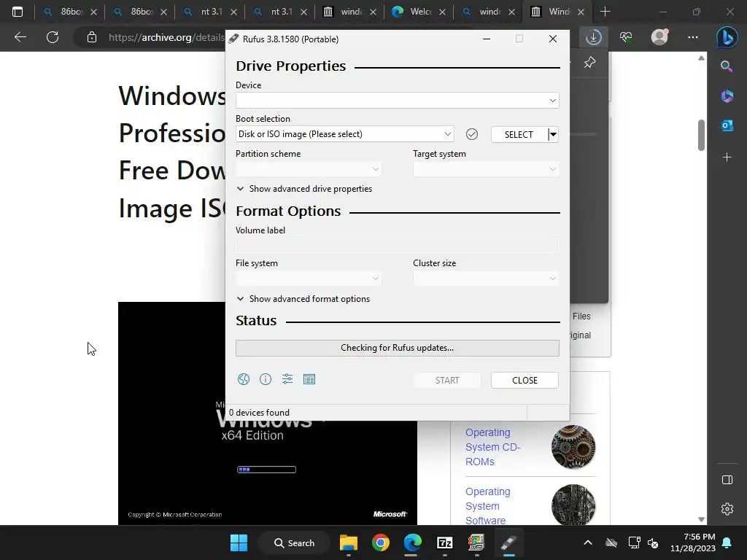Click the START button in Rufus
Screen dimensions: 747x560
point(447,380)
